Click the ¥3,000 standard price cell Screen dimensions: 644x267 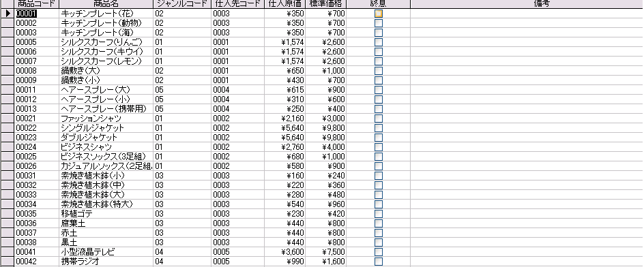tap(325, 118)
